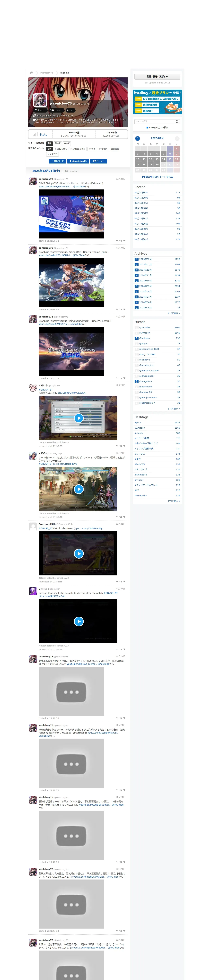This screenshot has width=210, height=980.
Task: Like the tweet posted at 21:55:49
Action: [124, 309]
